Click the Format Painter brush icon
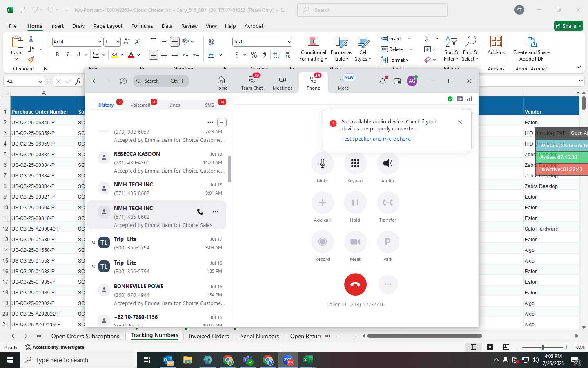Screen dimensions: 588x368 (31, 60)
